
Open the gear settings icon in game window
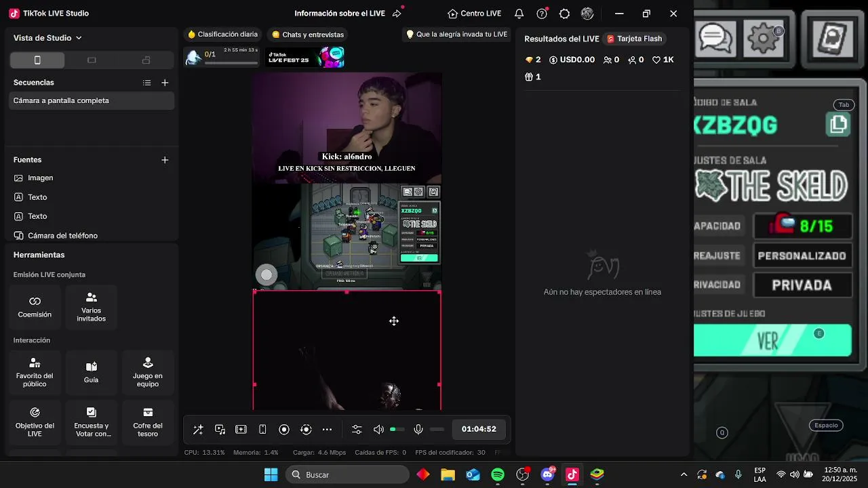(x=765, y=37)
